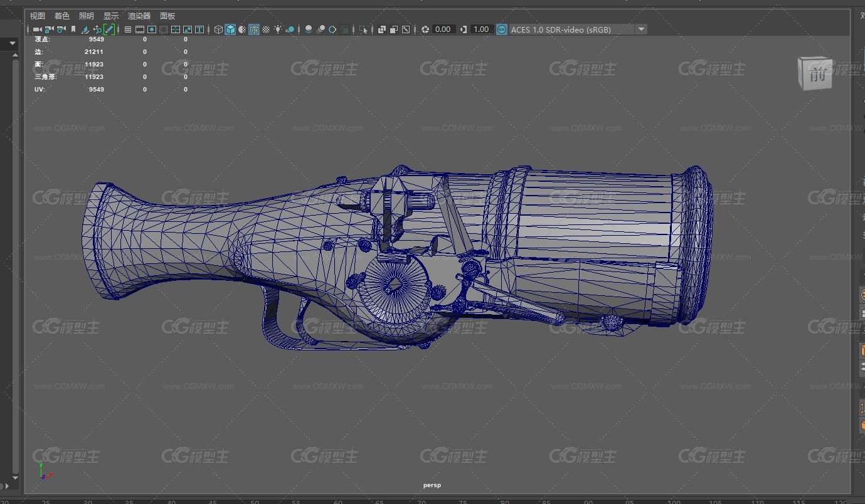Toggle the Field Chart icon

click(176, 29)
